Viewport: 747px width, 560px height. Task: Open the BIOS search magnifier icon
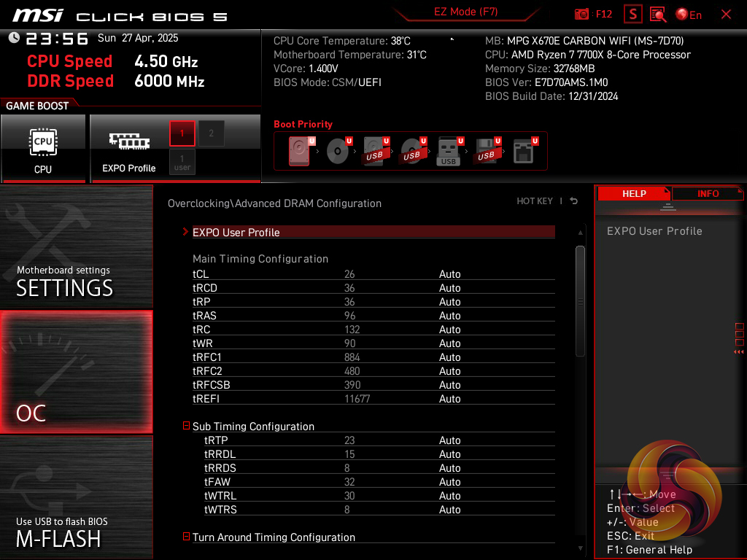658,14
